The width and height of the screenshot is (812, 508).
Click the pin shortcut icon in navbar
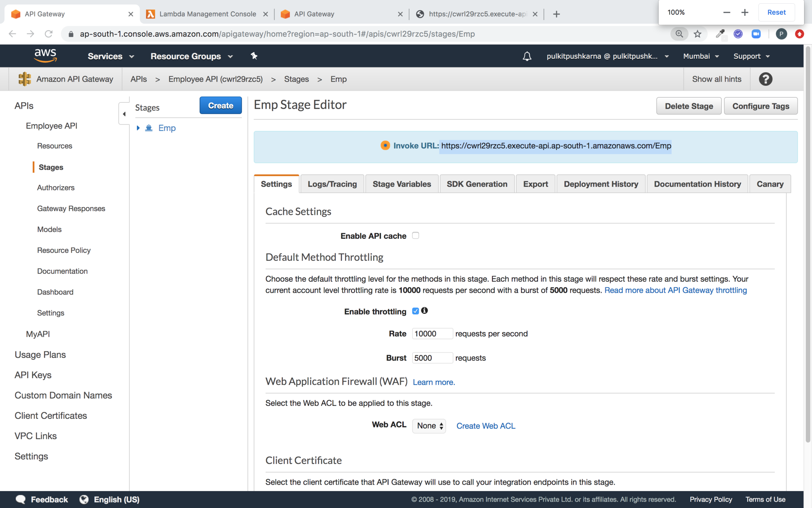[254, 56]
